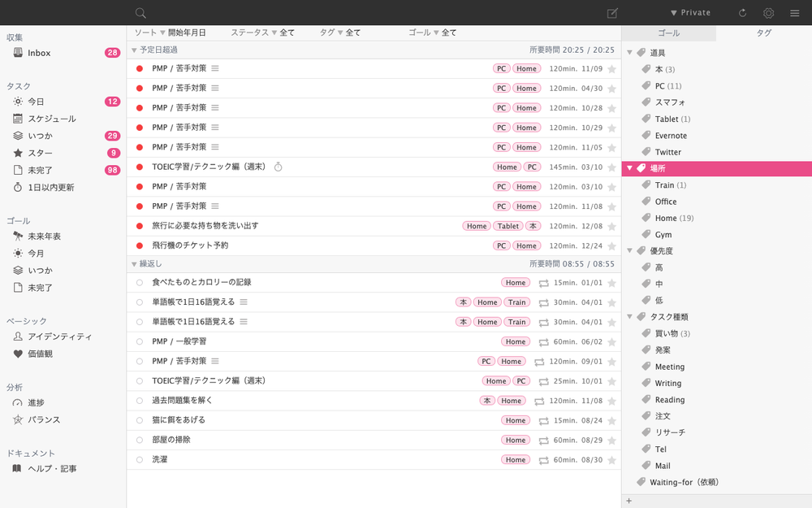This screenshot has height=508, width=812.
Task: Select the Home (19) tag
Action: click(674, 218)
